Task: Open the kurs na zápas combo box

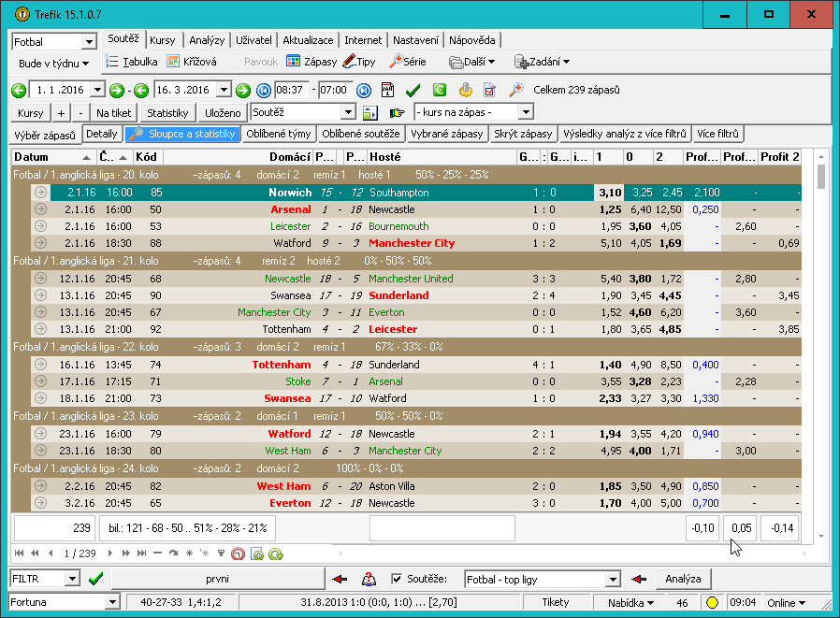Action: tap(526, 112)
